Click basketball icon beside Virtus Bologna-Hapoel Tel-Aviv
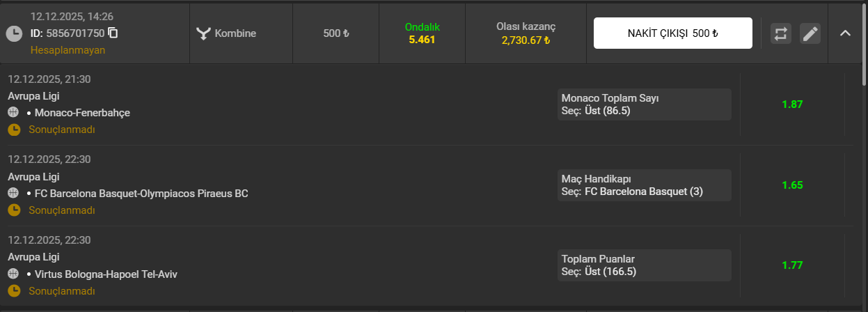This screenshot has width=868, height=312. point(13,274)
